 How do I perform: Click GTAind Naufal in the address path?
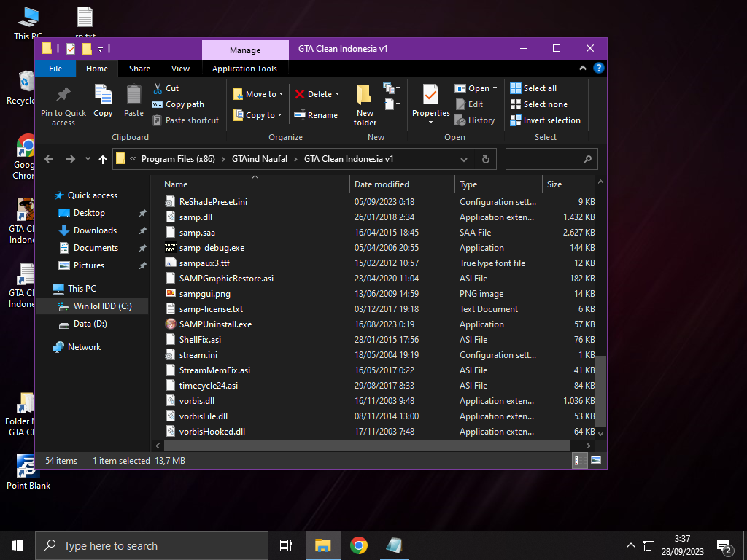pos(260,159)
